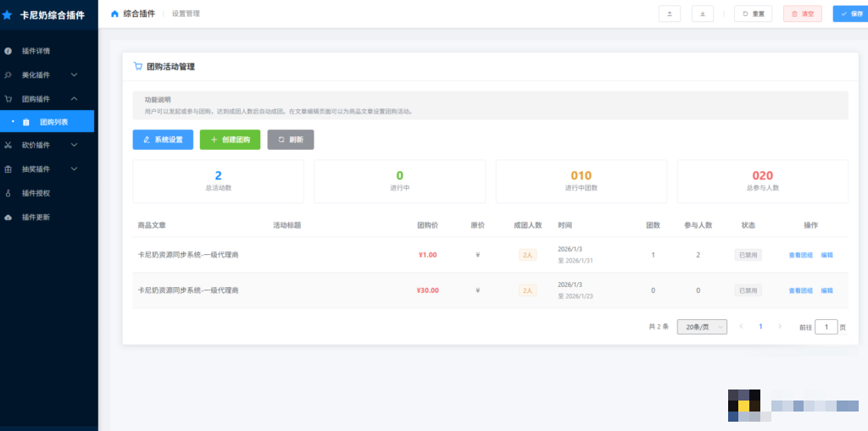Click the green 创建团购 button
Image resolution: width=868 pixels, height=431 pixels.
coord(230,140)
